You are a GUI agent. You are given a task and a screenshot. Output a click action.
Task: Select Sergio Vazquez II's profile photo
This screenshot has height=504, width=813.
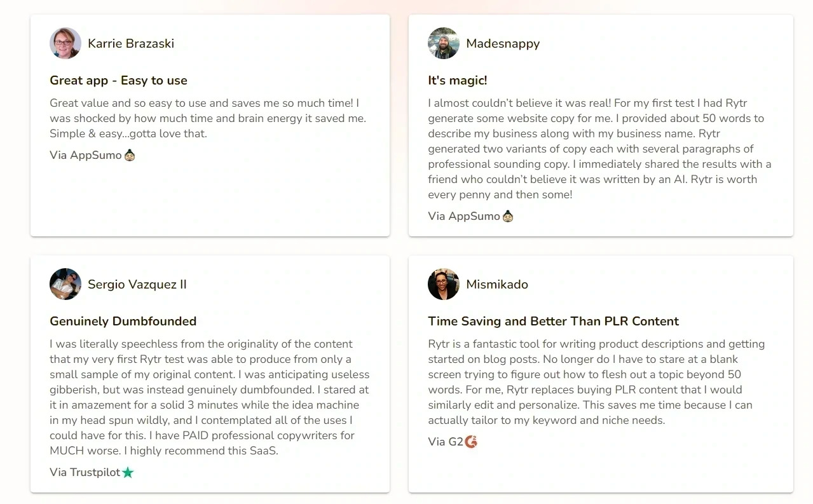click(x=65, y=284)
